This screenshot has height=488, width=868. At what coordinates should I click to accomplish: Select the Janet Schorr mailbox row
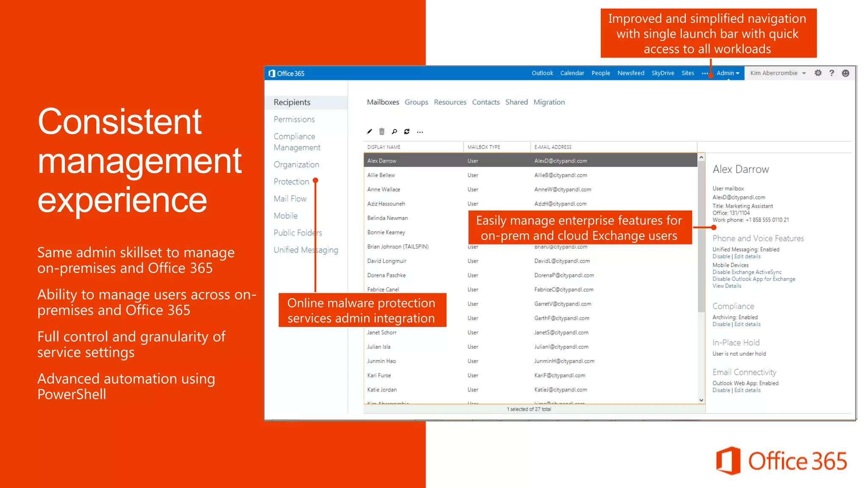[530, 333]
